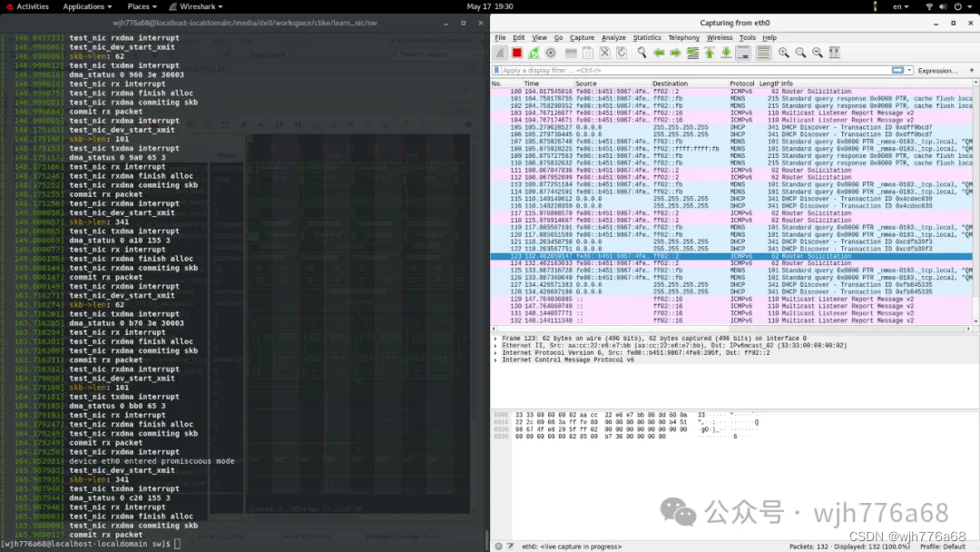This screenshot has height=552, width=980.
Task: Go back in packet history
Action: [659, 54]
